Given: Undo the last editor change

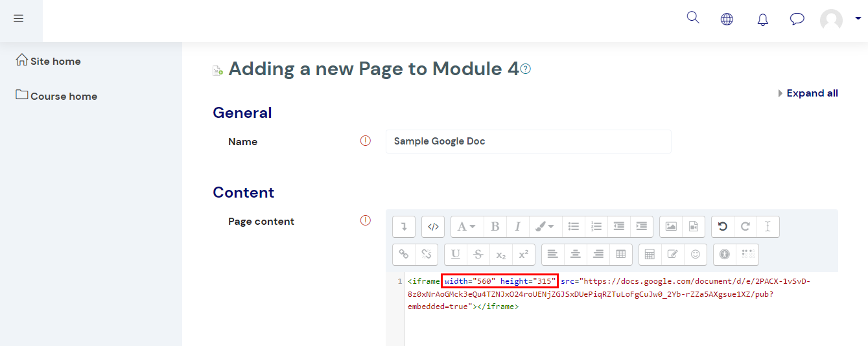Looking at the screenshot, I should pyautogui.click(x=723, y=227).
